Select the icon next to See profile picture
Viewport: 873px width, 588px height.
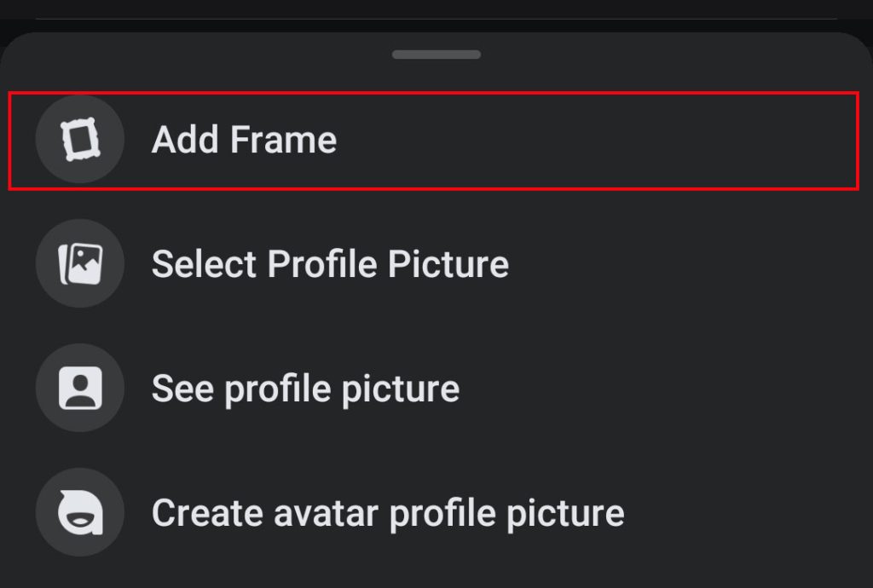pyautogui.click(x=79, y=388)
